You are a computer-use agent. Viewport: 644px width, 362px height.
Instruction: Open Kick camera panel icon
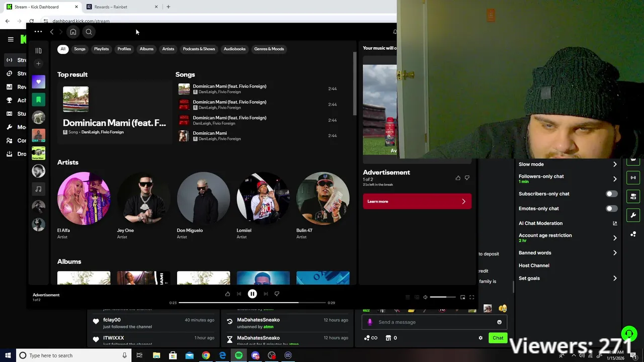[x=633, y=196]
